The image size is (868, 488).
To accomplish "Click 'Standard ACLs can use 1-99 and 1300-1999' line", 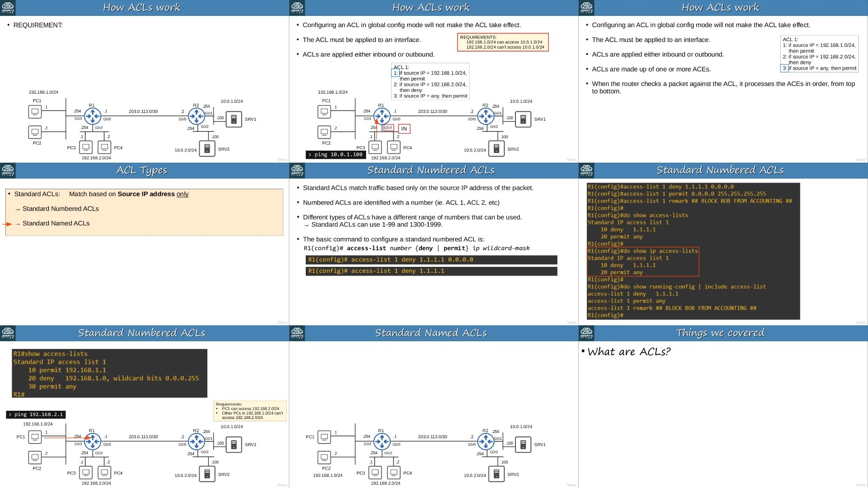I will [x=377, y=224].
